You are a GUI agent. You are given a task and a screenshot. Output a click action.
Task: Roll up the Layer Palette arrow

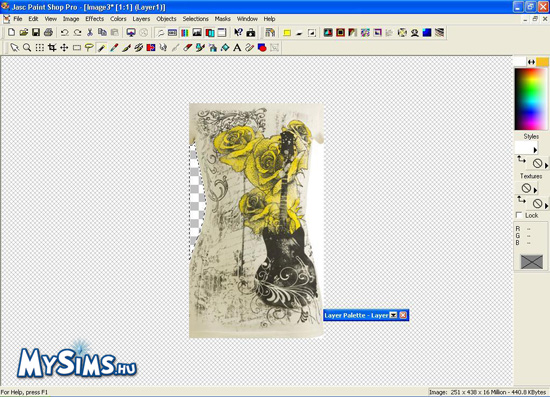click(394, 315)
